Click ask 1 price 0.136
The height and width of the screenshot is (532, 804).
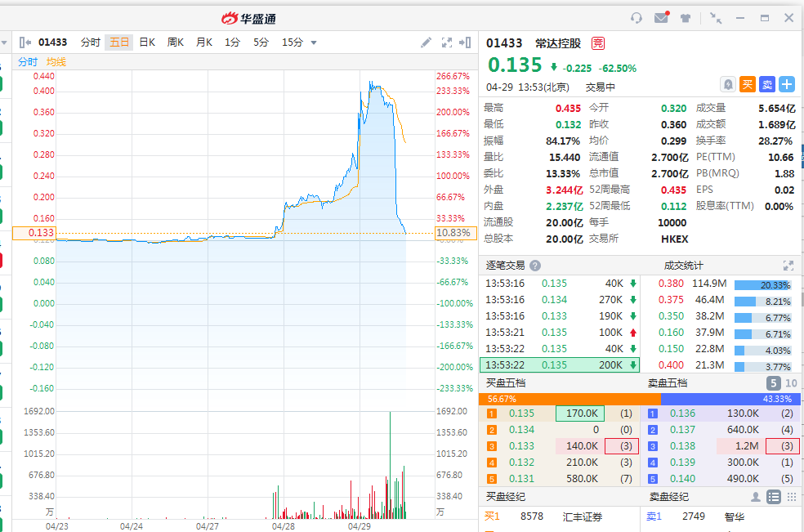tap(682, 414)
